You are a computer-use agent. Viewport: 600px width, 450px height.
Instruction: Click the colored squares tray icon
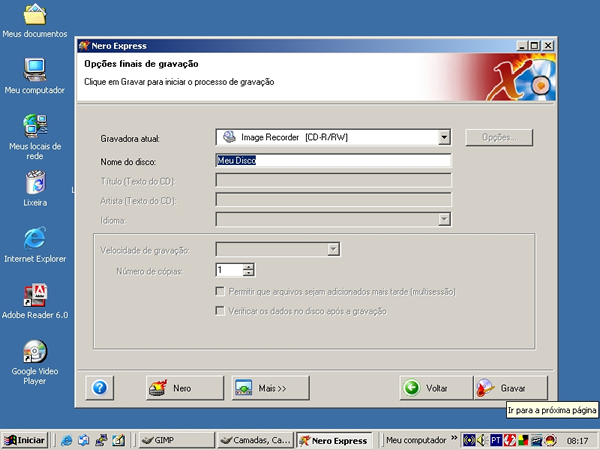click(x=523, y=440)
